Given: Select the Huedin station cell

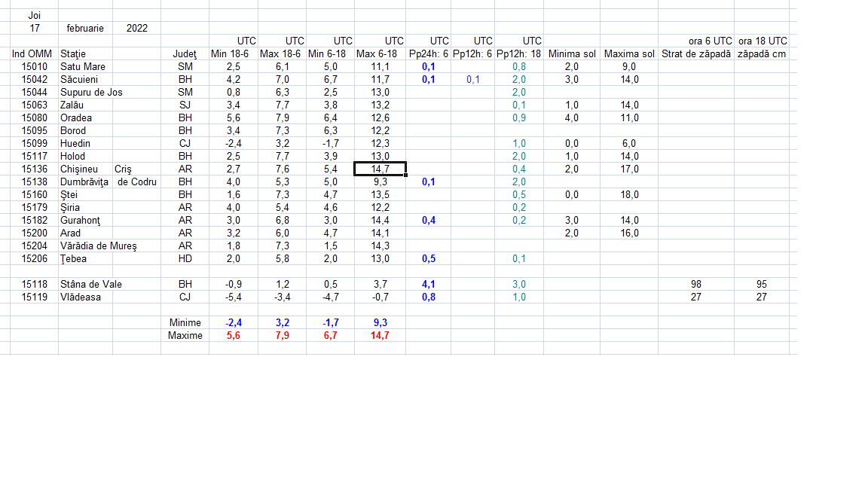Looking at the screenshot, I should (75, 143).
